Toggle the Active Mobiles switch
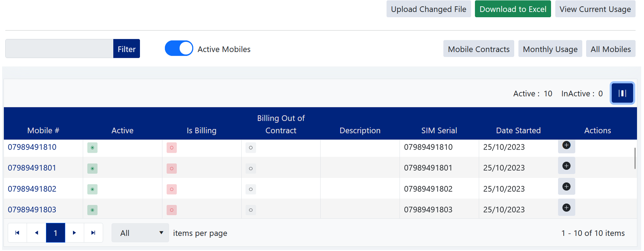This screenshot has width=644, height=251. click(x=179, y=48)
